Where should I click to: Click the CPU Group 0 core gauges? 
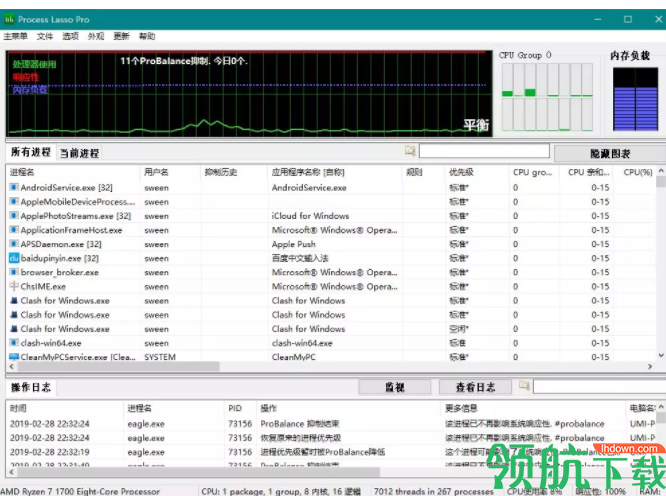coord(547,97)
